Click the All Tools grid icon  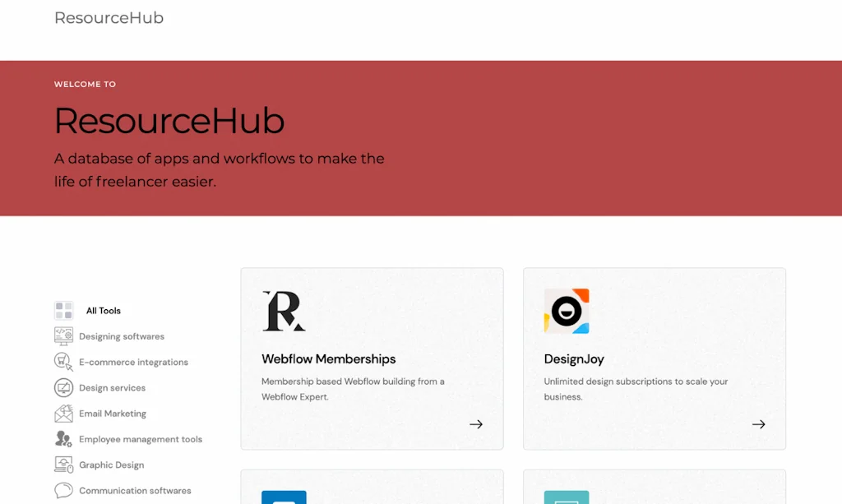pyautogui.click(x=64, y=311)
